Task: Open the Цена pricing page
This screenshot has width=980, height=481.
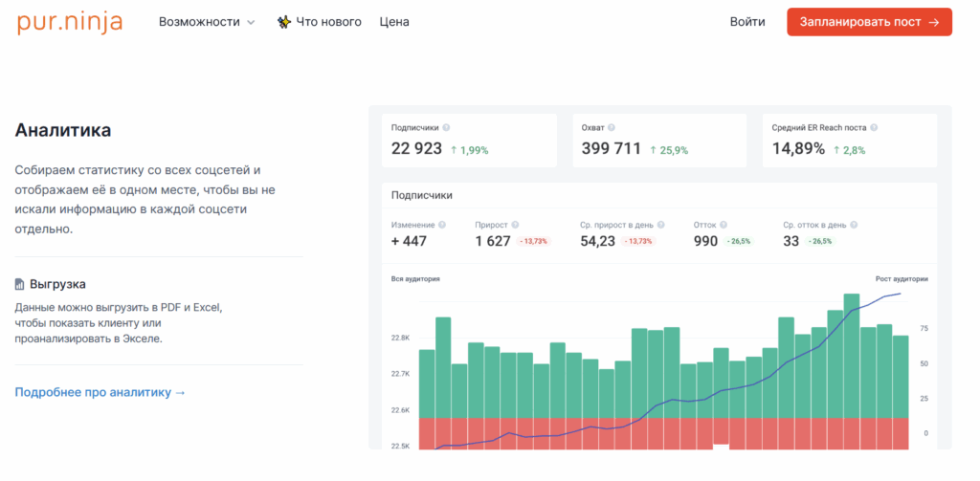Action: (394, 22)
